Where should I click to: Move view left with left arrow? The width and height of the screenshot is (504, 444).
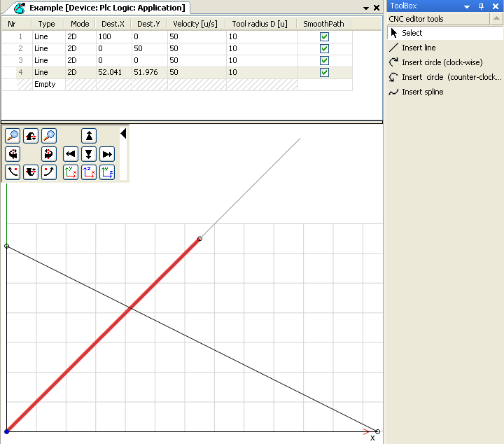tap(71, 154)
